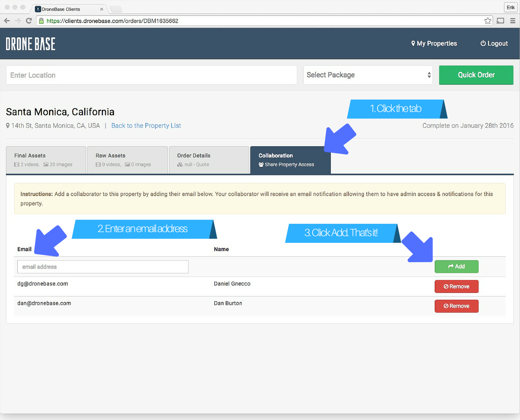The width and height of the screenshot is (520, 420).
Task: Remove collaborator Dan Burton
Action: tap(456, 306)
